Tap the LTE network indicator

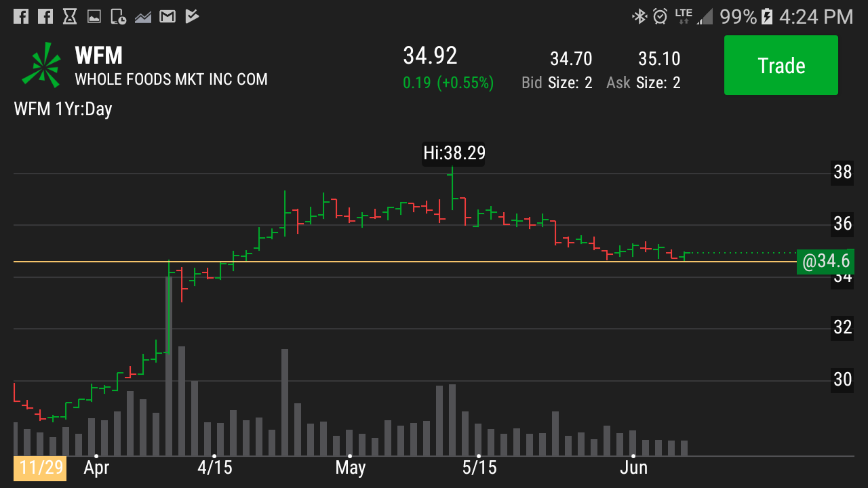684,16
